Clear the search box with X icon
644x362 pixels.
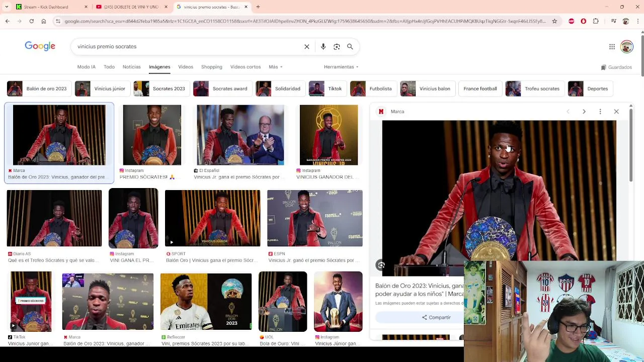pyautogui.click(x=307, y=46)
